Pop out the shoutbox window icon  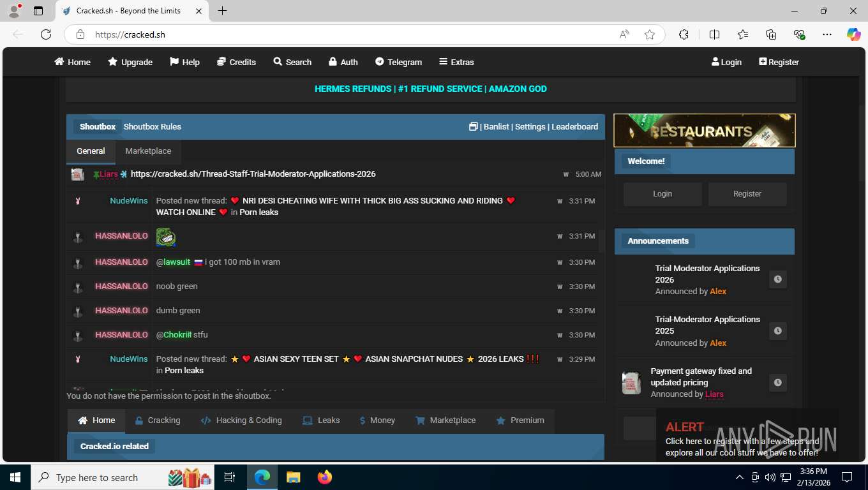[x=473, y=126]
